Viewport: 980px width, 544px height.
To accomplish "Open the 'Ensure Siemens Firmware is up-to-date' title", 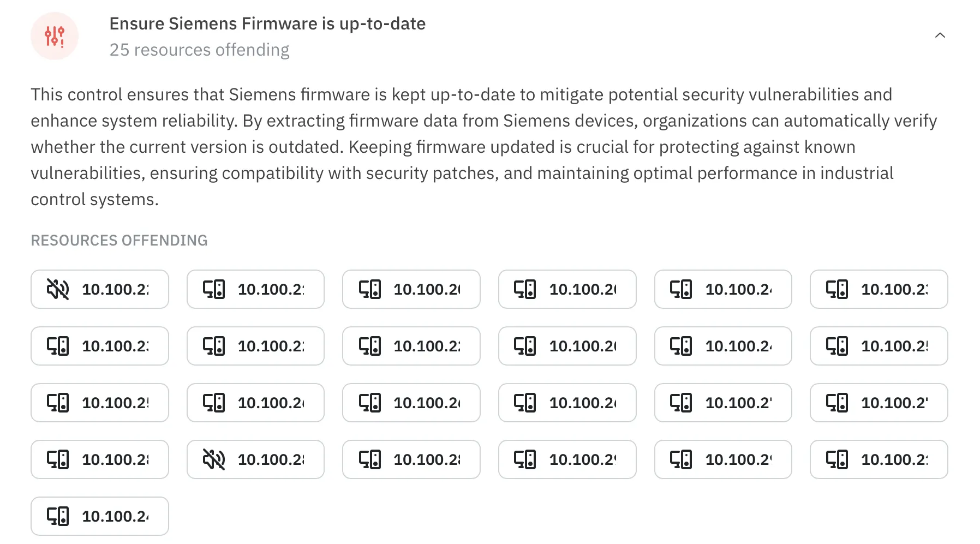I will [x=267, y=23].
